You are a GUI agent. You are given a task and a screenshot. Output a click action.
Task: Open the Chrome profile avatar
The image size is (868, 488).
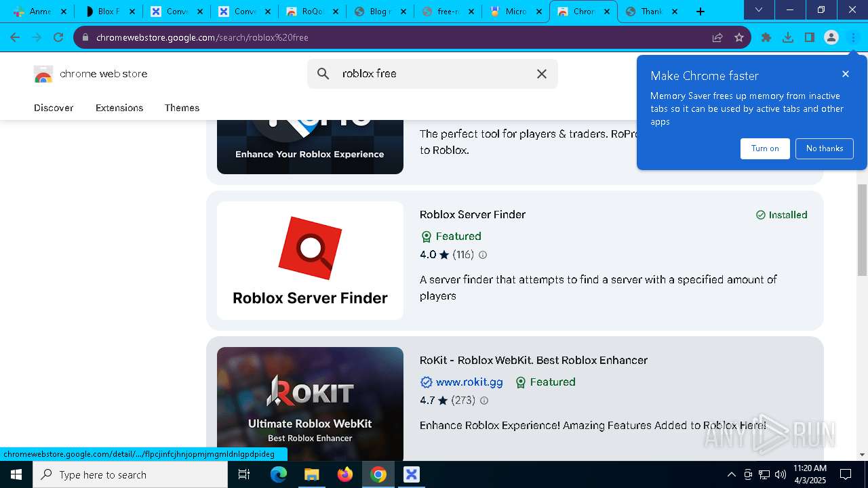831,37
